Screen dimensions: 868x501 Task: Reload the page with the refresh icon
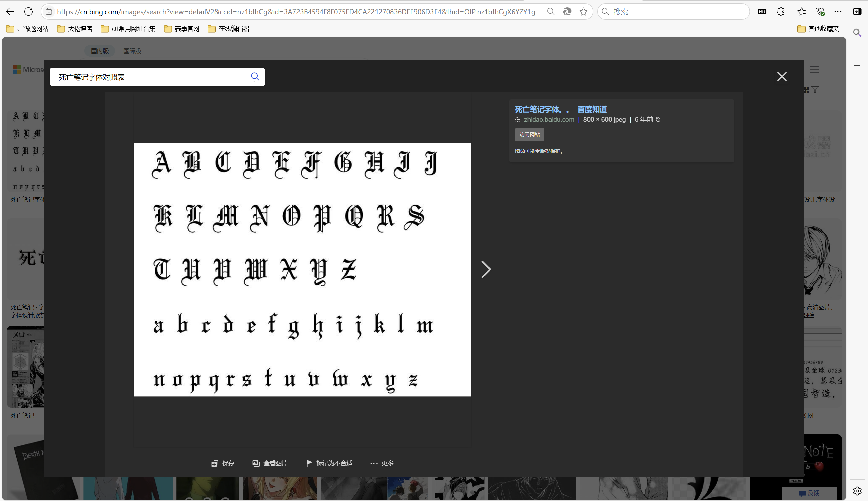point(28,11)
